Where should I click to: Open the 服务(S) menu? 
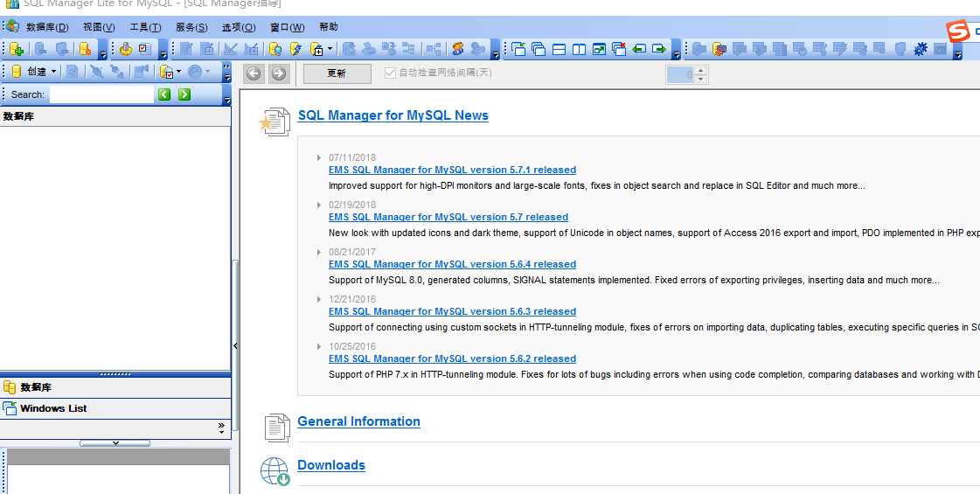coord(191,27)
